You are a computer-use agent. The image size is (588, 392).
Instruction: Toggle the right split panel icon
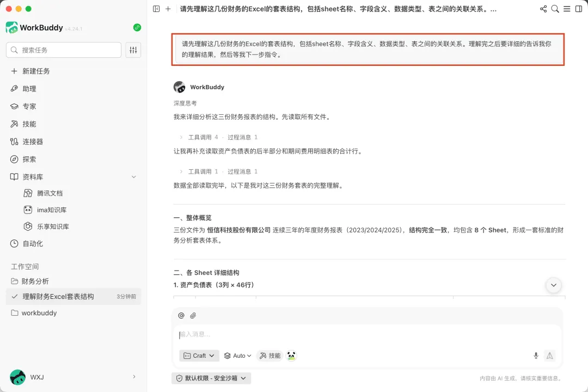pos(579,9)
